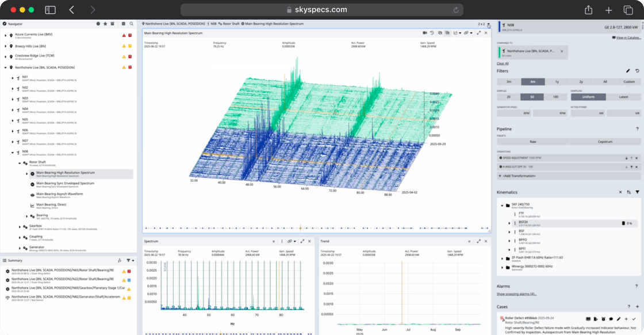Expand the Azure Currents Live (BKV) site
Image resolution: width=644 pixels, height=335 pixels.
coord(5,35)
